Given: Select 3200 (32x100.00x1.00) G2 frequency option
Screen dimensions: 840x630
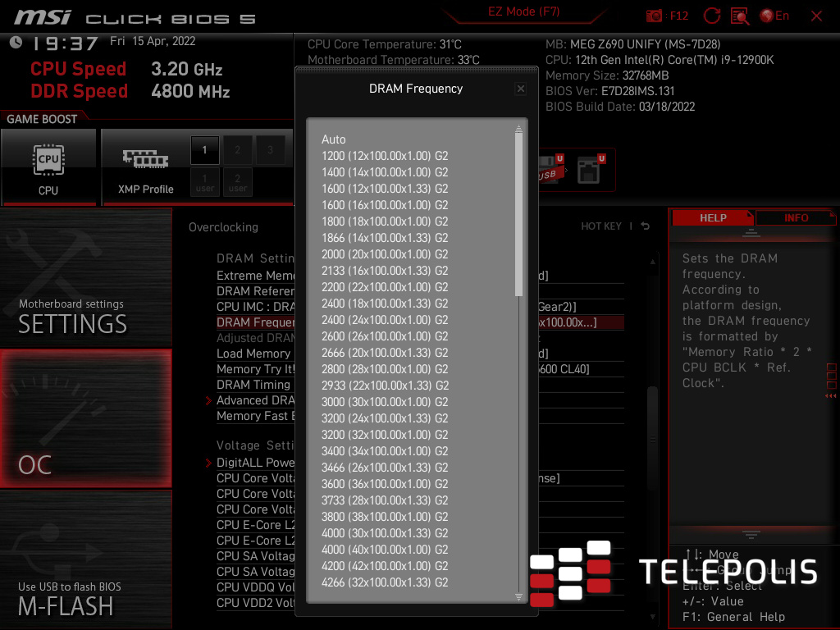Looking at the screenshot, I should [x=384, y=435].
